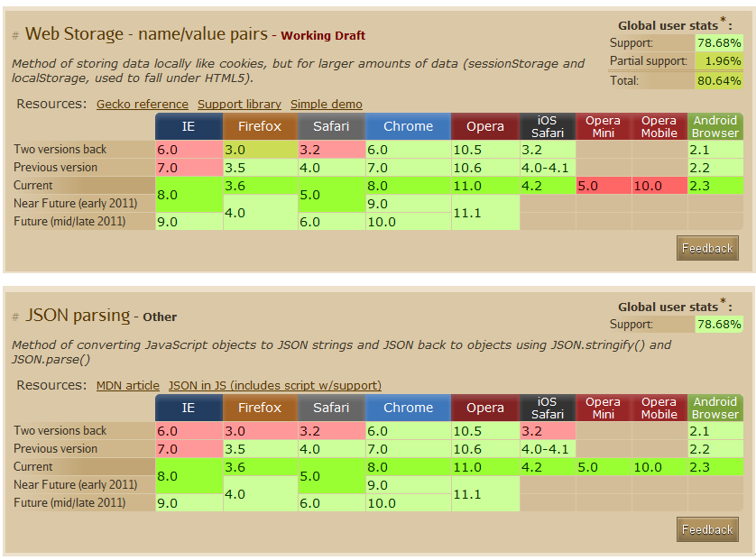Viewport: 756px width, 560px height.
Task: Click the JSON parsing Support 78.68% value
Action: (719, 325)
